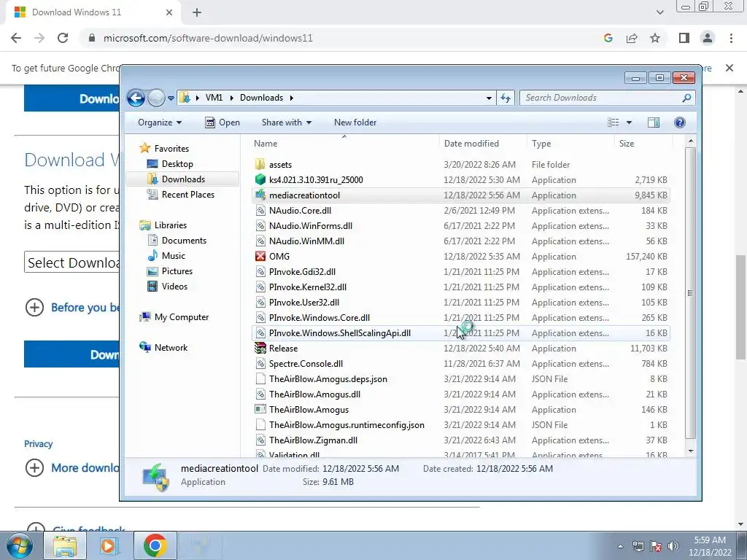Click the TheAirBlow.Amogus application icon

(x=260, y=409)
